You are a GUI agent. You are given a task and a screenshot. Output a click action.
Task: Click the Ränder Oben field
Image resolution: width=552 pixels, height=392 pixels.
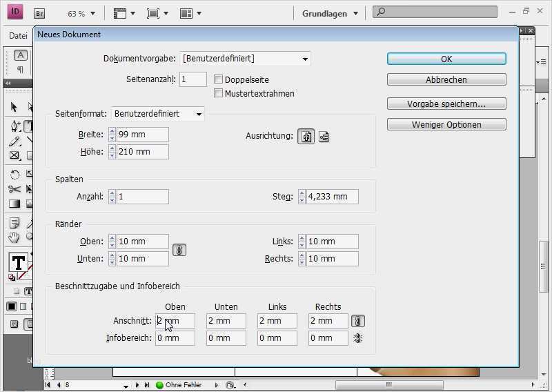[x=143, y=242]
